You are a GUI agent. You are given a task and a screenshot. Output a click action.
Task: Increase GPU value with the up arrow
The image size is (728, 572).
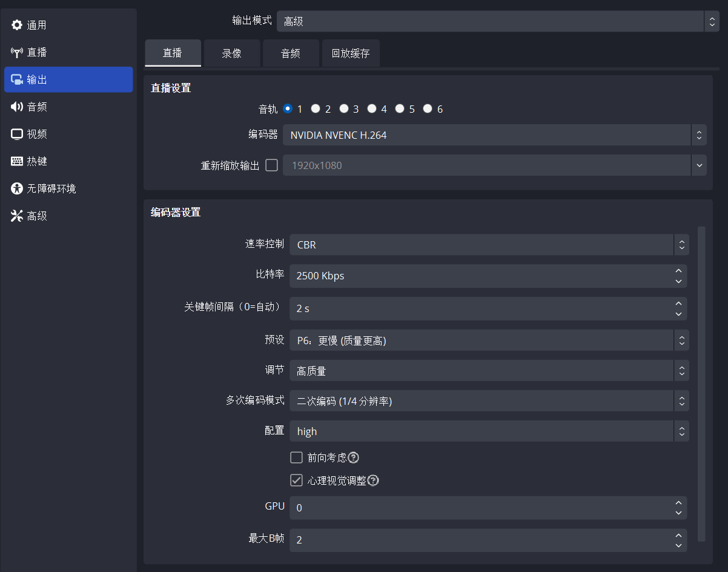point(678,502)
